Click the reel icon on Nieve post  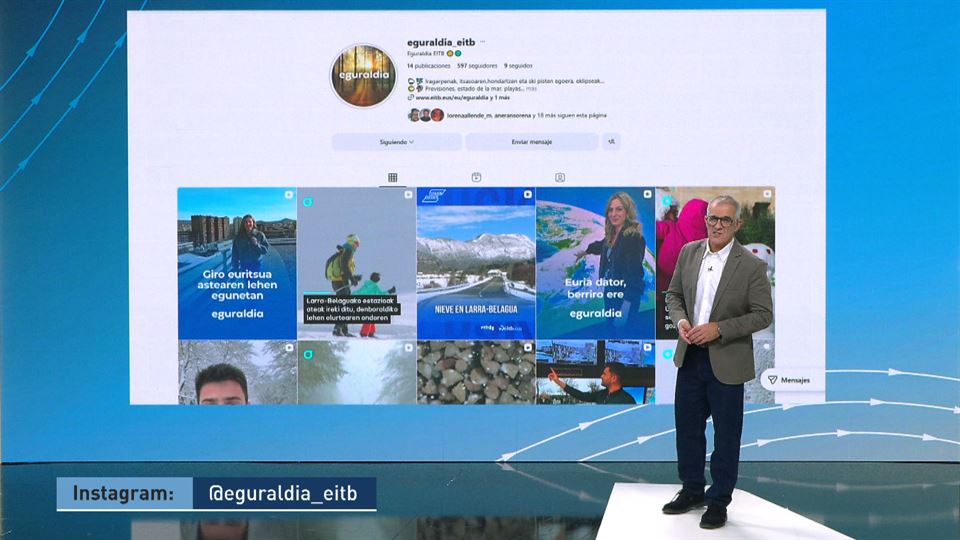(x=527, y=194)
